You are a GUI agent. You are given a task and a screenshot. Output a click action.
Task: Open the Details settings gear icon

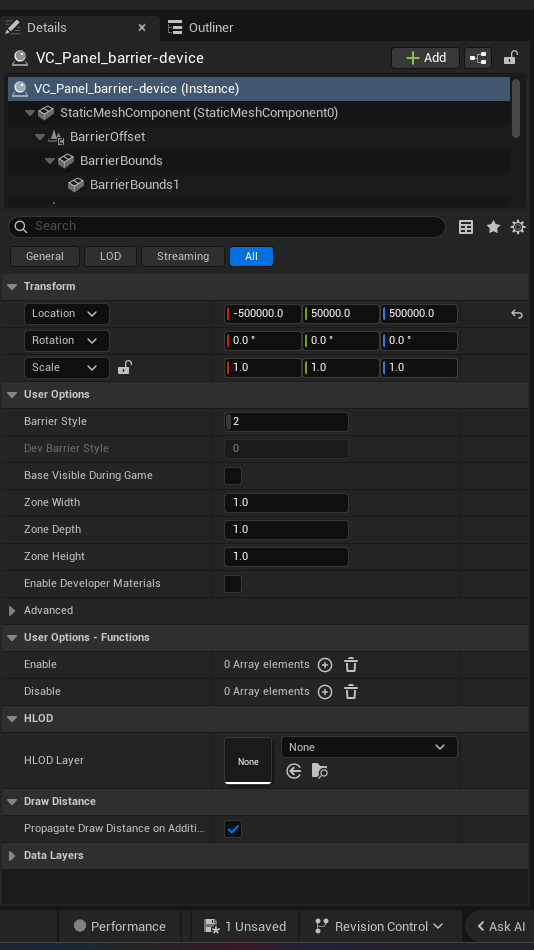coord(518,227)
